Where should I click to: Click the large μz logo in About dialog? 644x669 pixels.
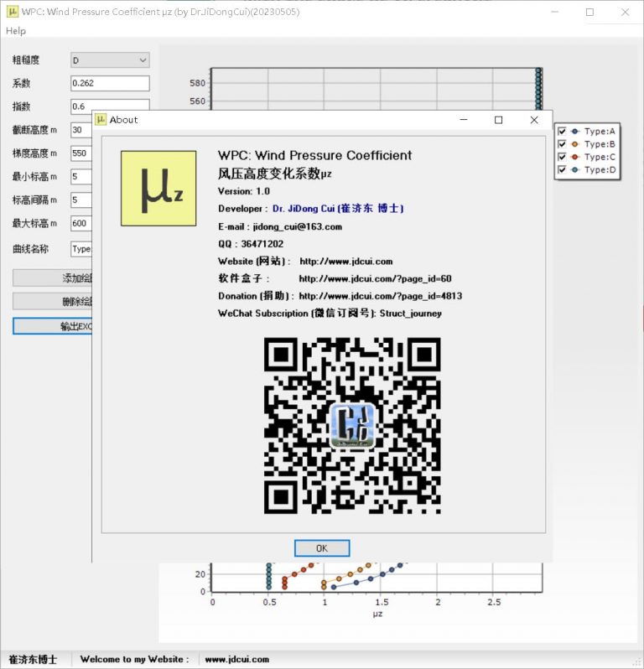click(158, 189)
